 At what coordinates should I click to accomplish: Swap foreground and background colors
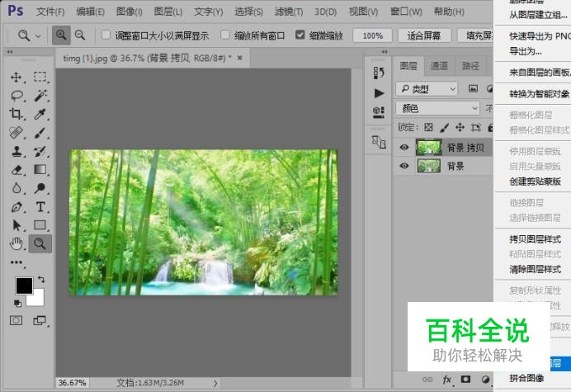coord(41,280)
